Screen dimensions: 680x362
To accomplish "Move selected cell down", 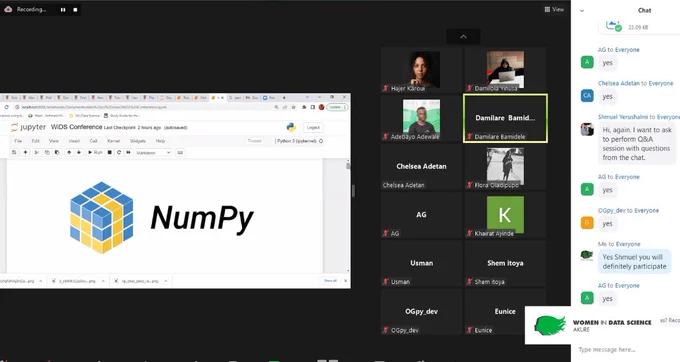I will (x=78, y=153).
